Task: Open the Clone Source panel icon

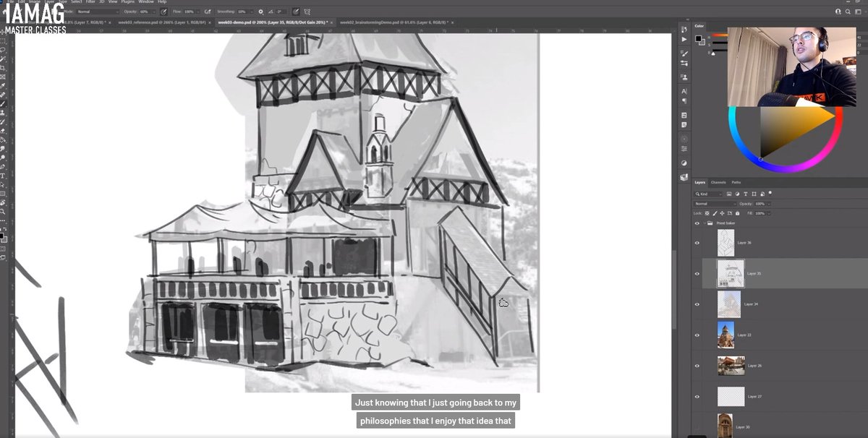Action: 684,77
